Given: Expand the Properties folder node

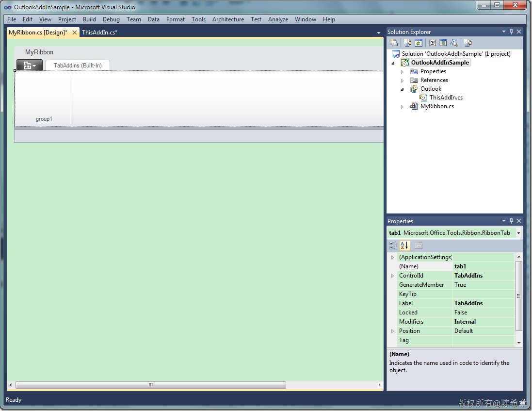Looking at the screenshot, I should click(403, 72).
